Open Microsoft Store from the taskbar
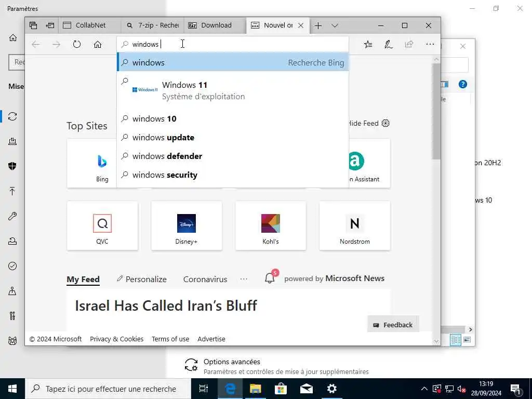This screenshot has height=399, width=532. click(281, 389)
